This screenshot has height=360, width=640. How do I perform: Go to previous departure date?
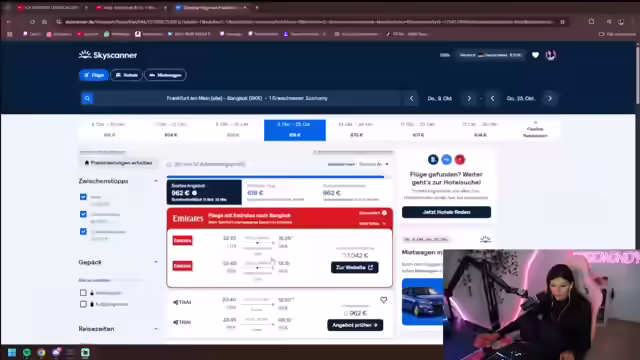[411, 98]
